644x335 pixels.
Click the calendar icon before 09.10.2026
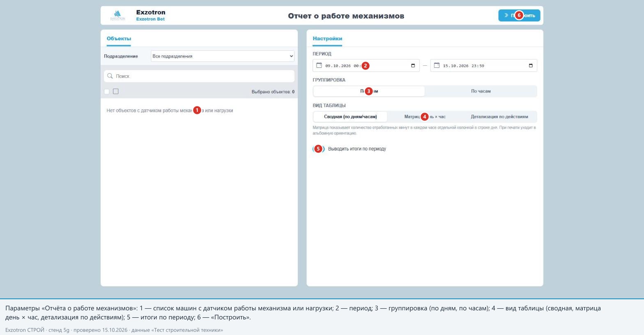click(x=319, y=65)
